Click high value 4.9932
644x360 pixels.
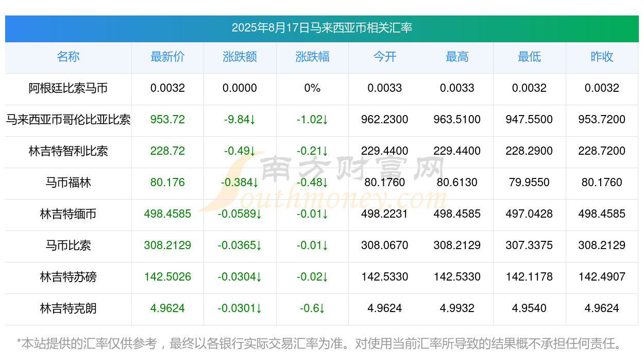click(457, 308)
